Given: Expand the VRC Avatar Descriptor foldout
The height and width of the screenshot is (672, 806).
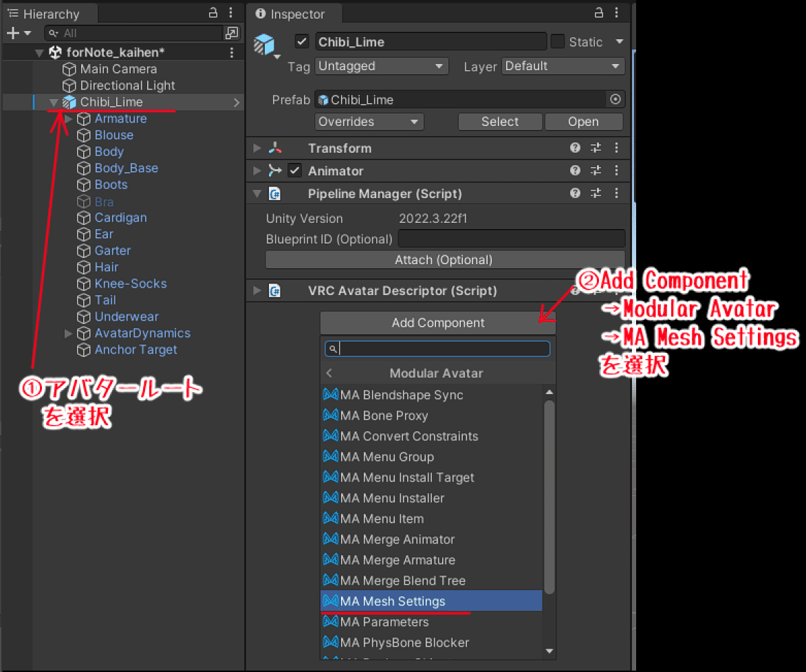Looking at the screenshot, I should click(257, 291).
